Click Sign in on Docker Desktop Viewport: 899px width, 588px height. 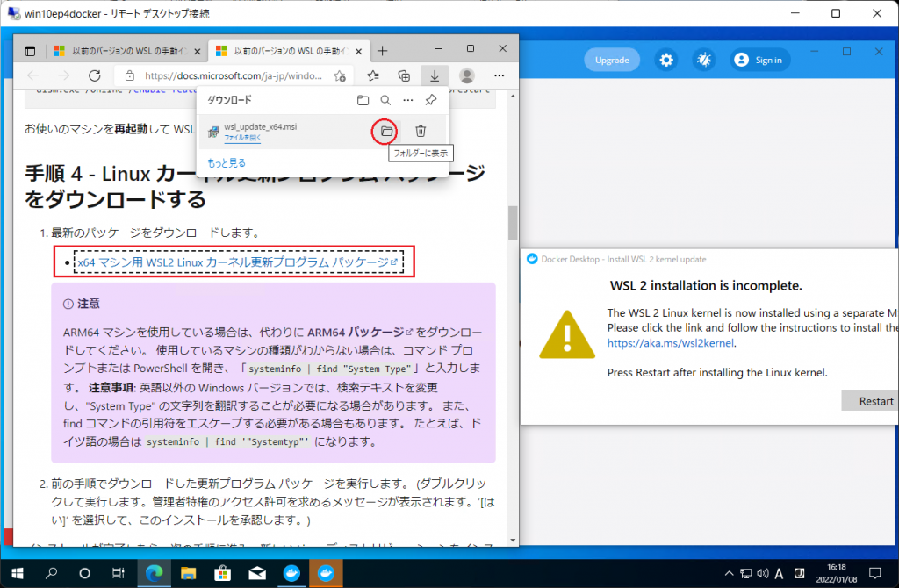759,60
